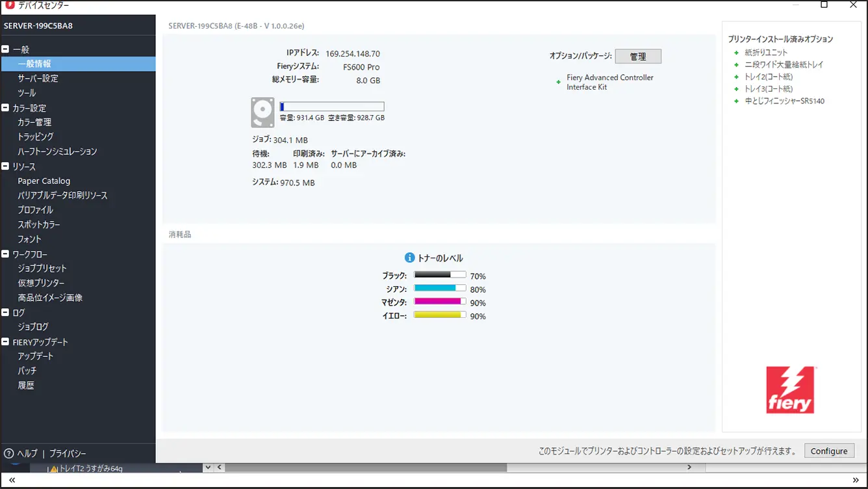
Task: Select Paper Catalog from resources
Action: tap(44, 181)
